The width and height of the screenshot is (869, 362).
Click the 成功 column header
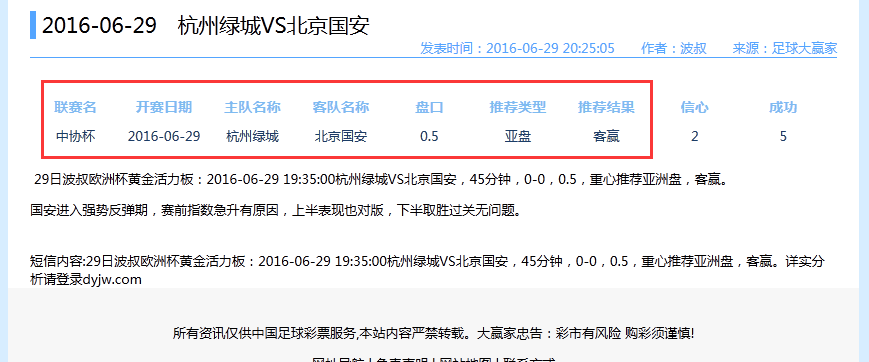[x=783, y=107]
